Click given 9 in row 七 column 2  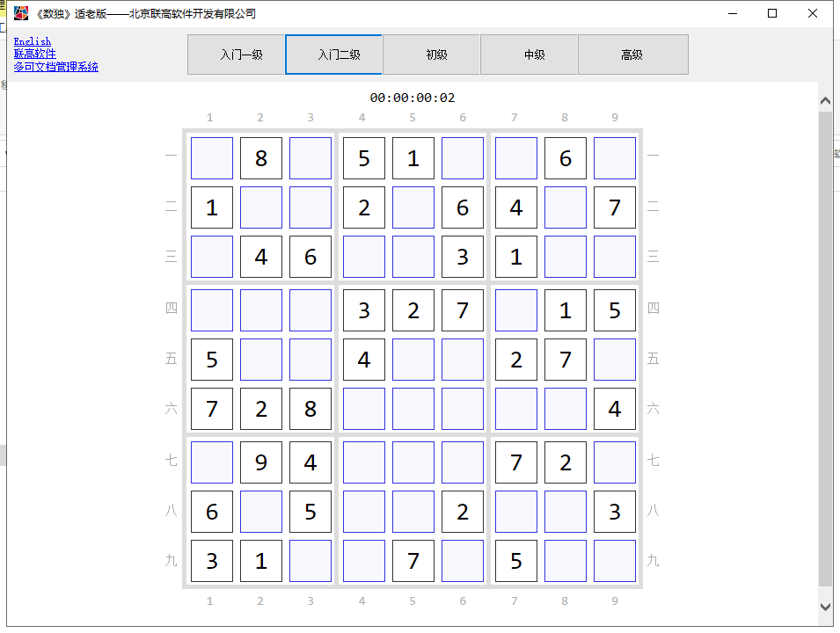point(261,462)
